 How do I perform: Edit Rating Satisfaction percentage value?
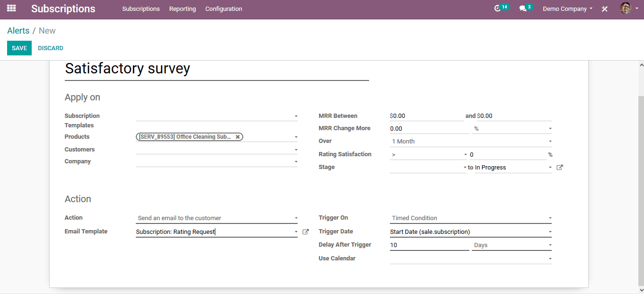coord(508,155)
